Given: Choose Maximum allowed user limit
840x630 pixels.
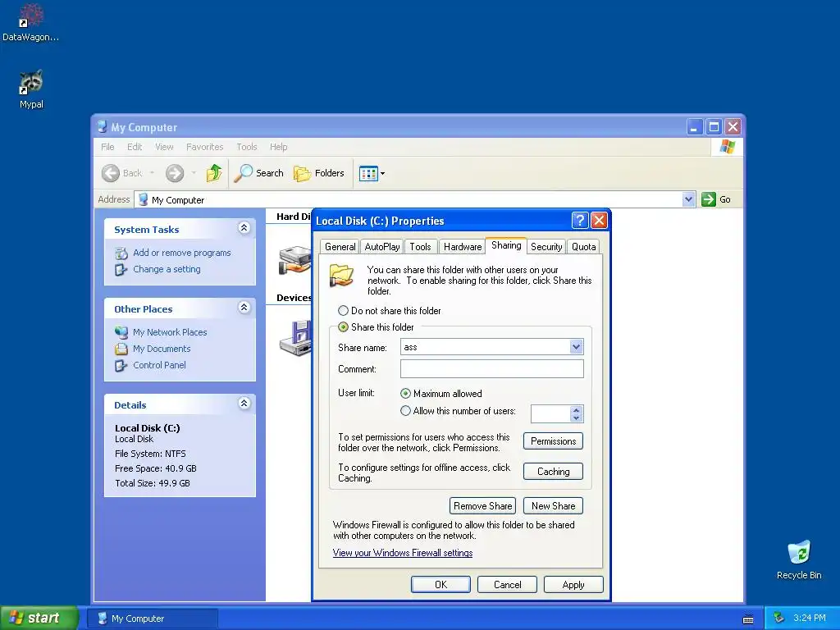Looking at the screenshot, I should pos(441,393).
